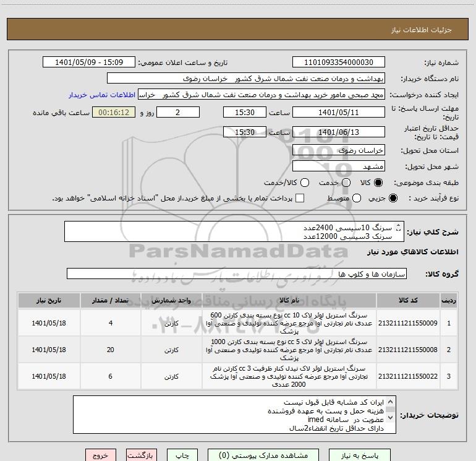
Task: Select the کالا radio button
Action: 378,183
